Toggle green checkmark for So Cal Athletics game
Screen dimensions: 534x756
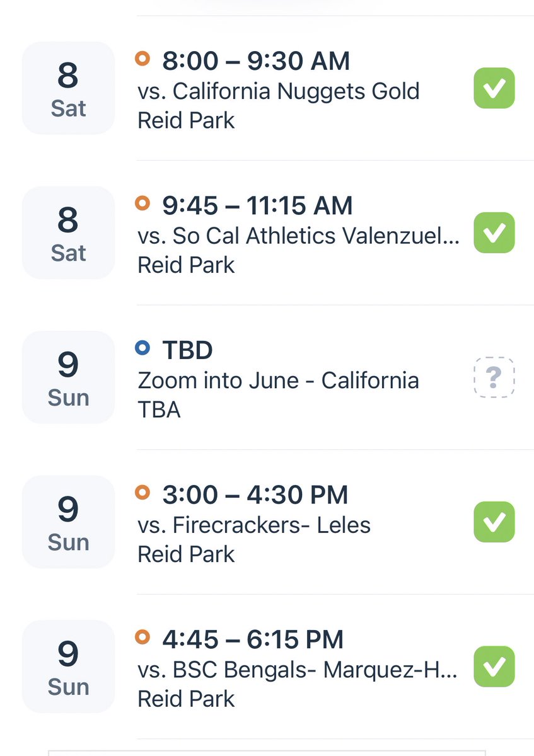[x=494, y=233]
